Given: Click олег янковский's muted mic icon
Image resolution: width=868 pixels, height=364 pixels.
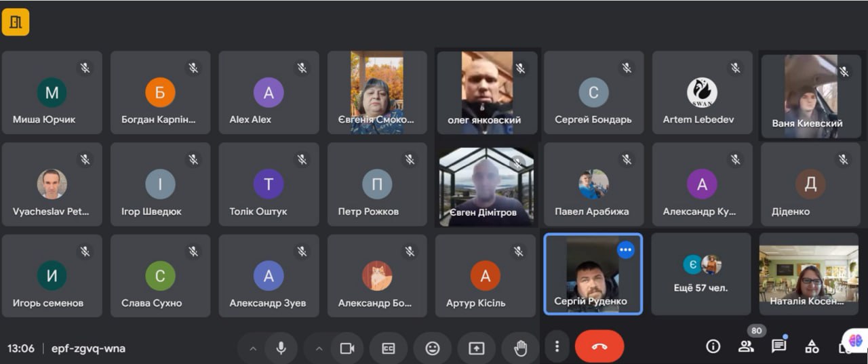Looking at the screenshot, I should [x=520, y=68].
